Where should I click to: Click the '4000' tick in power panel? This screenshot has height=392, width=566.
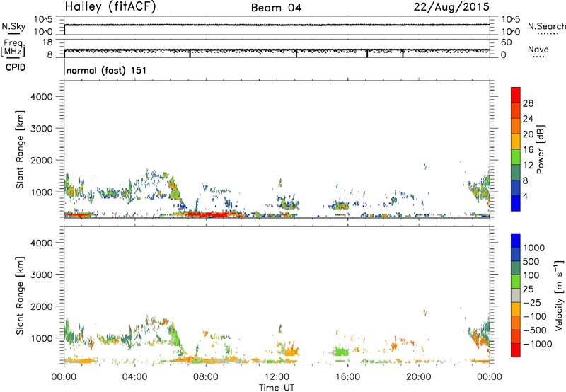pos(41,97)
